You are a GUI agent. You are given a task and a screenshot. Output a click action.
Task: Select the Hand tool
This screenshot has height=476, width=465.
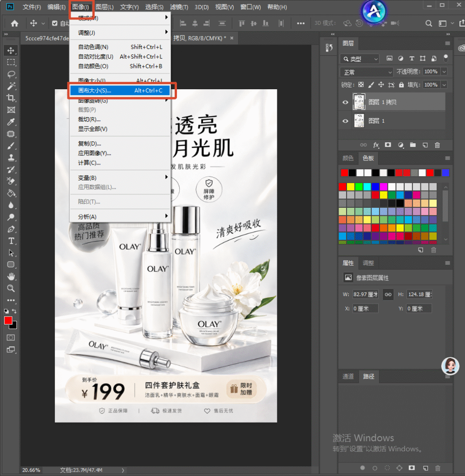point(11,277)
